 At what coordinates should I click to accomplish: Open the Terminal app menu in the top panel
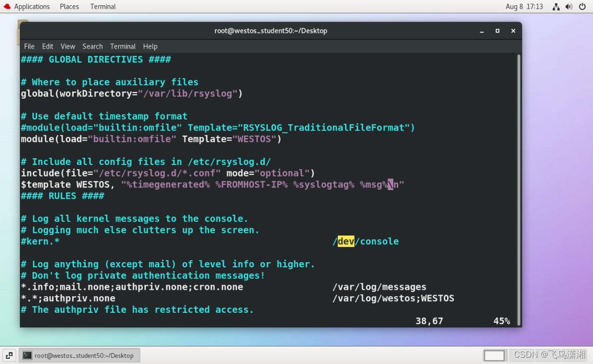(x=103, y=6)
